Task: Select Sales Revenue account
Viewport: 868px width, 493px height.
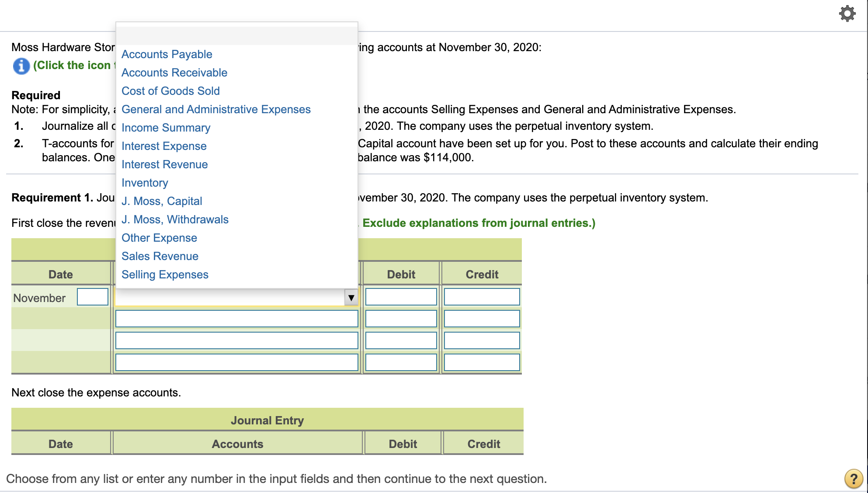Action: click(160, 256)
